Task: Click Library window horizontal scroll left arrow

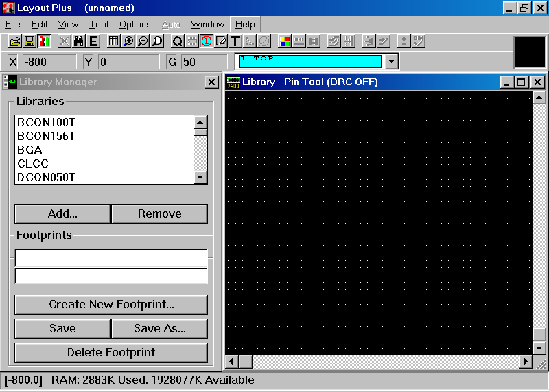Action: [x=231, y=362]
